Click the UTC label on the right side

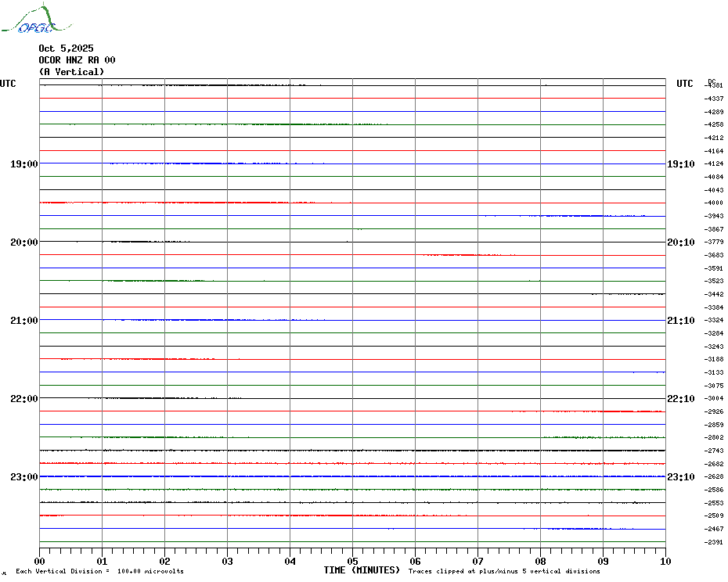(x=684, y=84)
